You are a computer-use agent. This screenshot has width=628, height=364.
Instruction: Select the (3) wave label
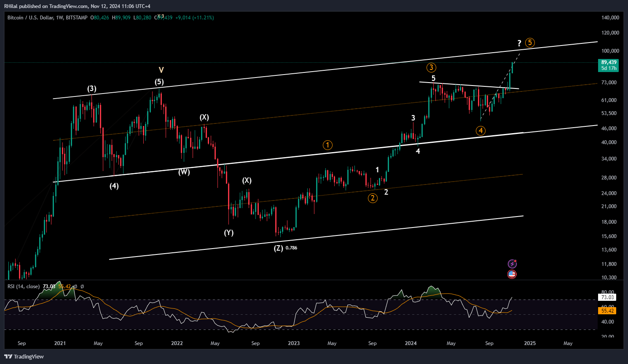(x=92, y=89)
